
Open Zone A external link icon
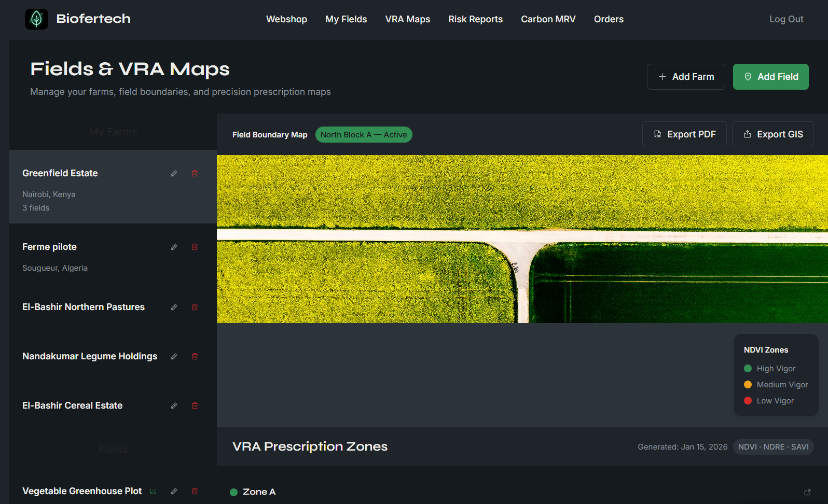point(807,492)
